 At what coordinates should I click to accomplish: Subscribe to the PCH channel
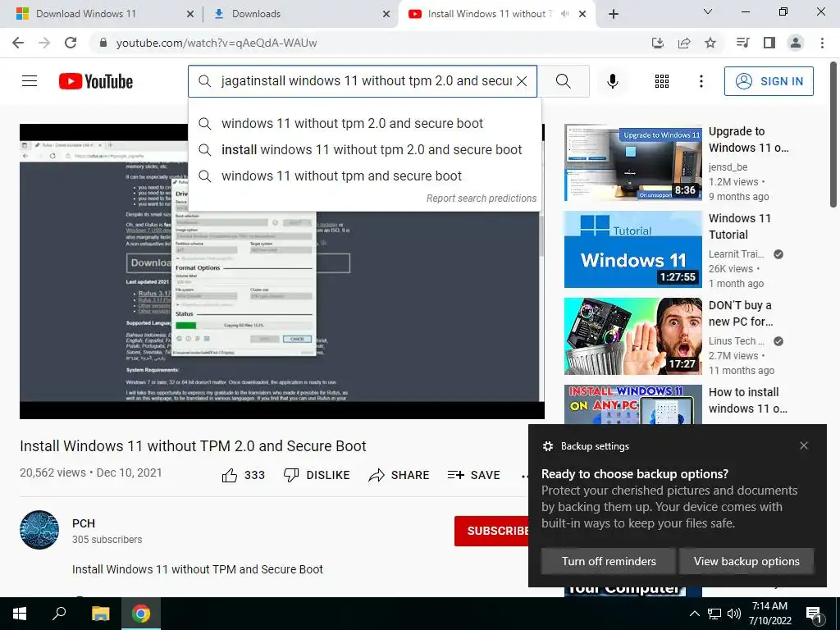point(492,531)
